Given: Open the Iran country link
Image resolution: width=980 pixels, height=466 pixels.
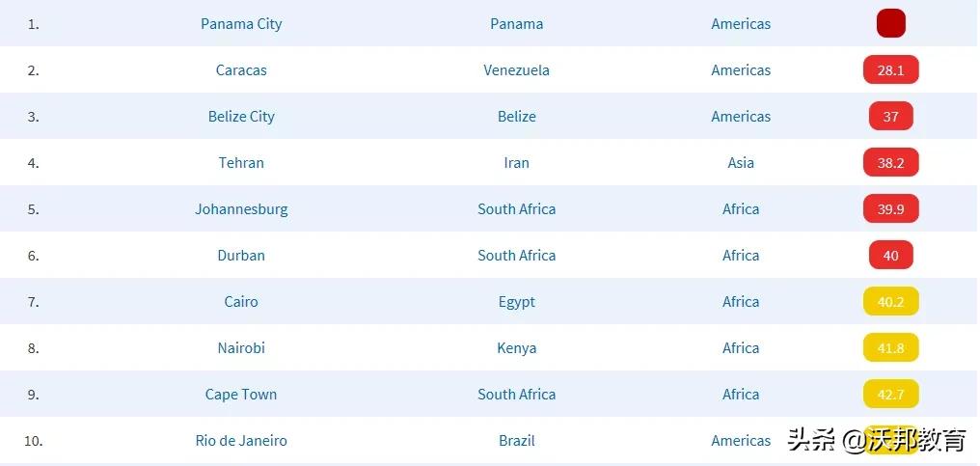Looking at the screenshot, I should [516, 163].
